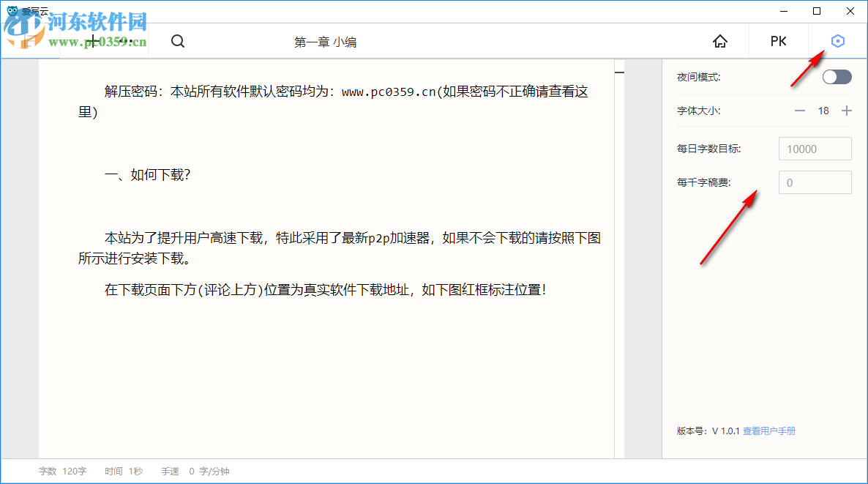Increase font size with the plus icon
Screen dimensions: 868x484
(x=846, y=111)
